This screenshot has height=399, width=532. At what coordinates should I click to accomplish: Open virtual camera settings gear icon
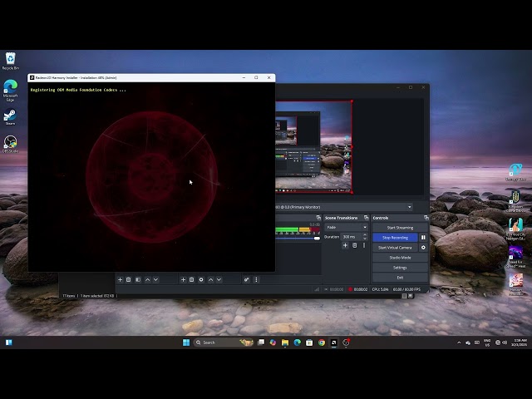[x=423, y=248]
